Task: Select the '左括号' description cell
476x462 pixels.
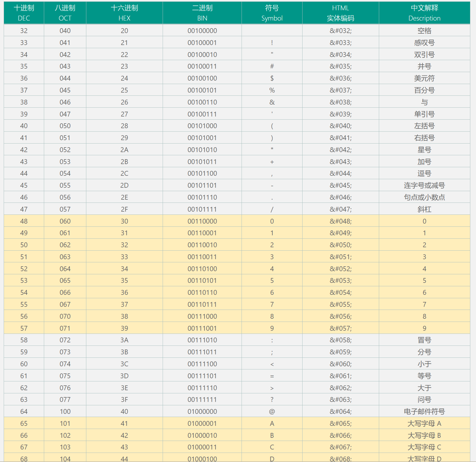Action: (424, 126)
